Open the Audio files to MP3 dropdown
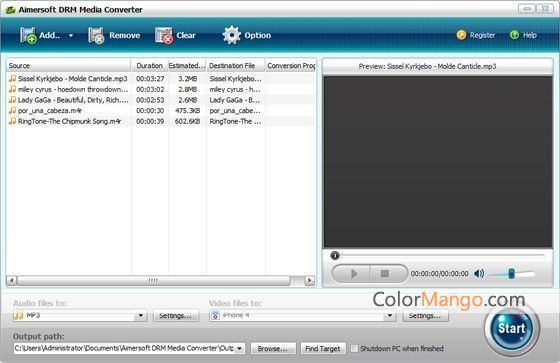Image resolution: width=560 pixels, height=363 pixels. click(x=141, y=315)
